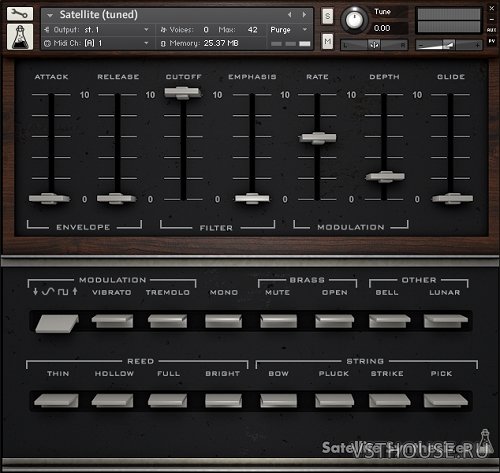Click the Glide slider handle

452,198
